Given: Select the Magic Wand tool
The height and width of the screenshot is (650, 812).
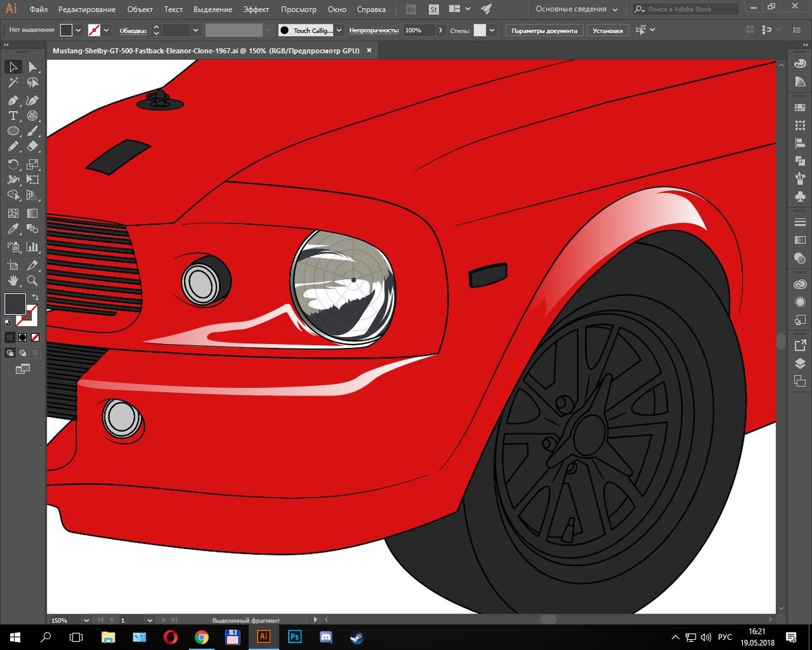Looking at the screenshot, I should (x=13, y=83).
